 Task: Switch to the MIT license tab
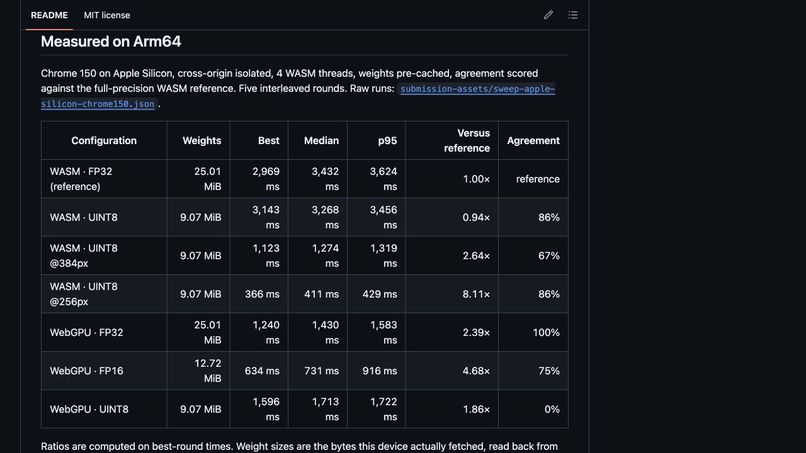click(107, 15)
